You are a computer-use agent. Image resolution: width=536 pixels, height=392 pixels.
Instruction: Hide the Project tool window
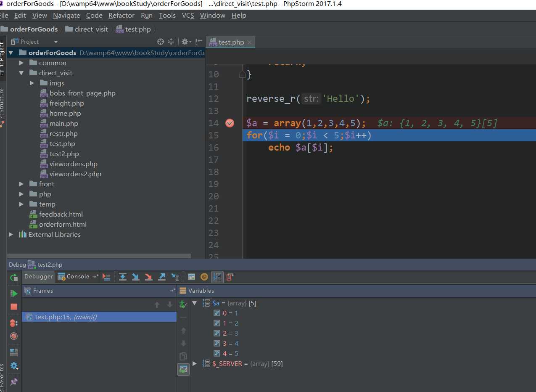[199, 42]
